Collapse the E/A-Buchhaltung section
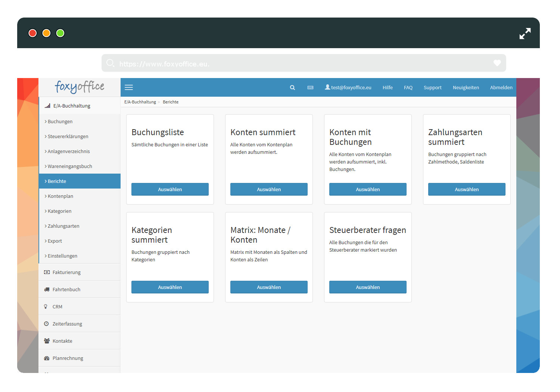The image size is (560, 392). (71, 106)
